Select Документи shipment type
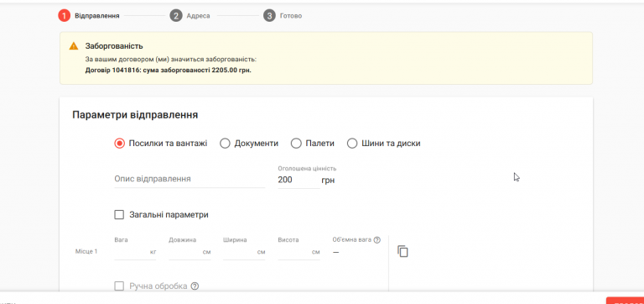This screenshot has height=304, width=644. tap(225, 144)
